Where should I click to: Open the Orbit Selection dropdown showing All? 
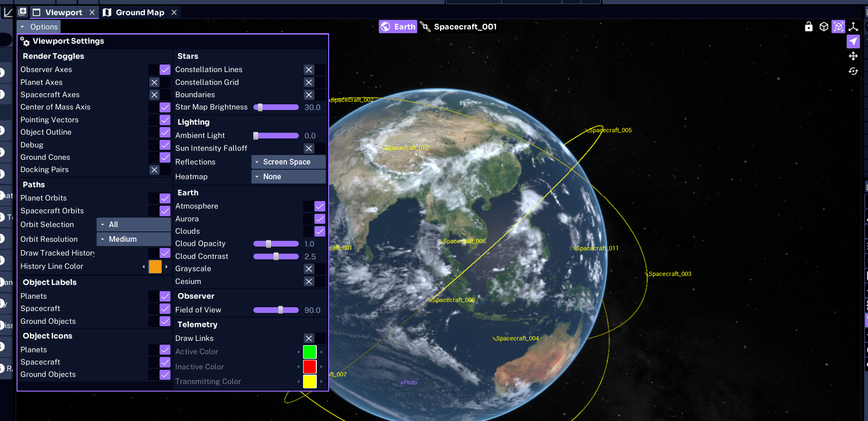pyautogui.click(x=134, y=225)
